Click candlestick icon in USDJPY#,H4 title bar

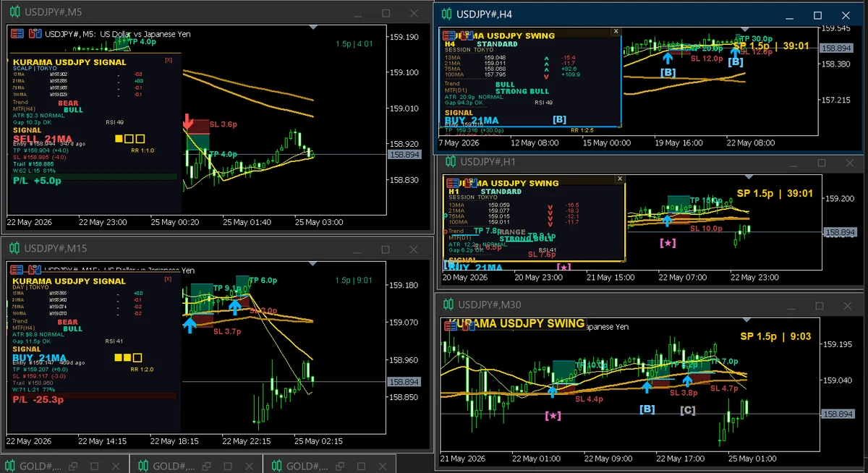click(448, 14)
